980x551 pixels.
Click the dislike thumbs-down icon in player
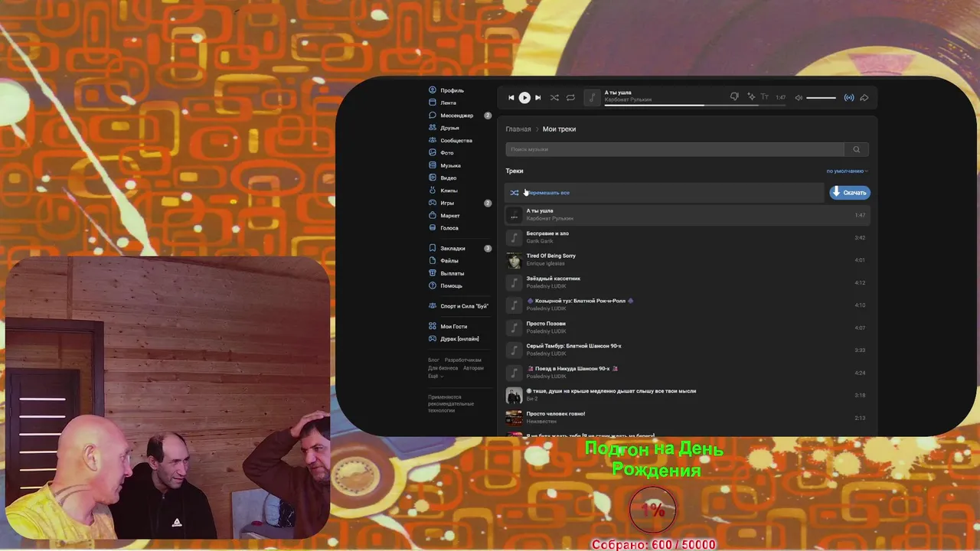pyautogui.click(x=734, y=97)
